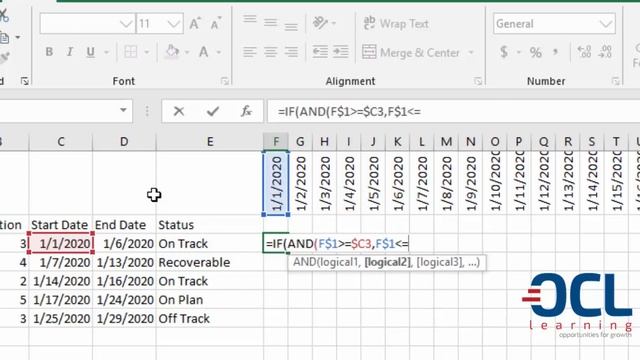640x360 pixels.
Task: Open General number format dropdown
Action: click(606, 24)
